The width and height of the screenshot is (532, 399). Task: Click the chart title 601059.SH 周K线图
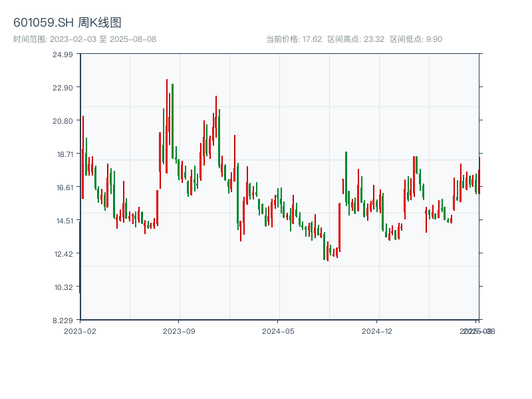click(x=67, y=23)
